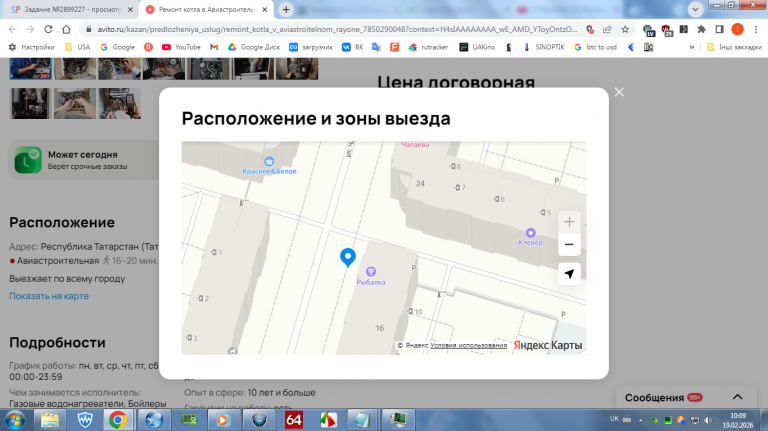768x431 pixels.
Task: Open the загрузчик bookmark
Action: 311,47
